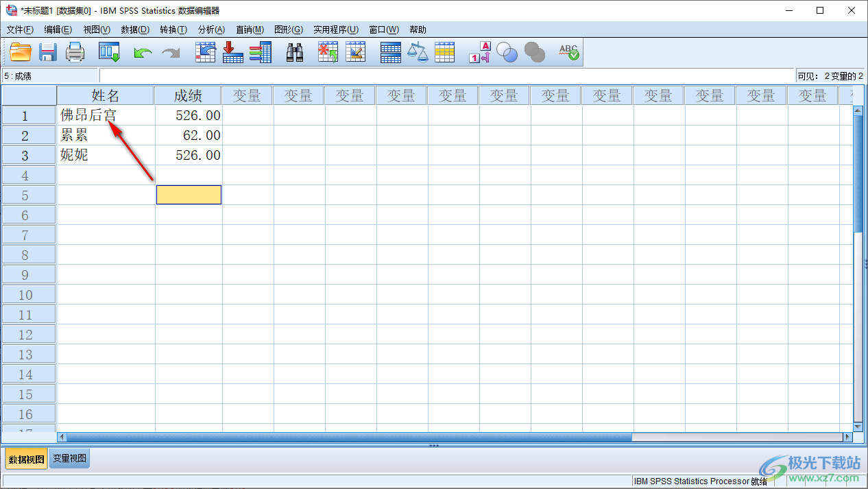
Task: Open the 编辑(E) menu
Action: point(58,29)
